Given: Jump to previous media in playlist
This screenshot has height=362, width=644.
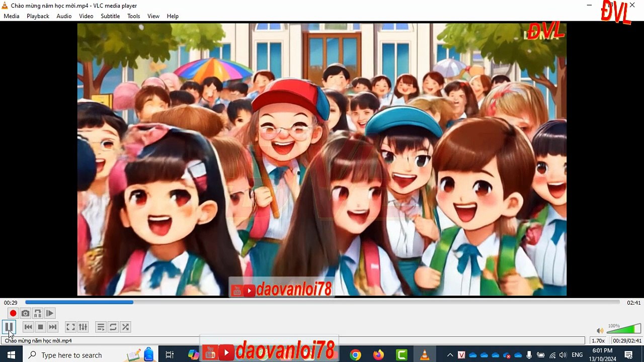Looking at the screenshot, I should coord(28,327).
